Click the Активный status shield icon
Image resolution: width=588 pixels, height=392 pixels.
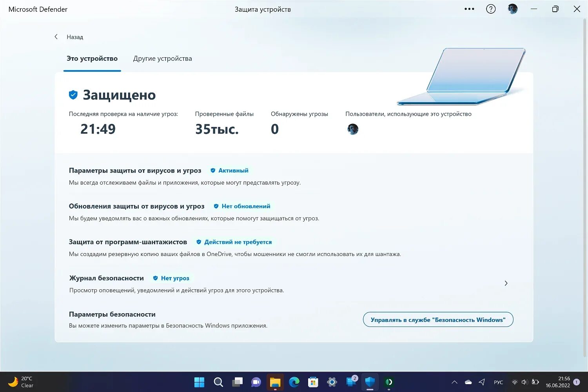click(213, 171)
